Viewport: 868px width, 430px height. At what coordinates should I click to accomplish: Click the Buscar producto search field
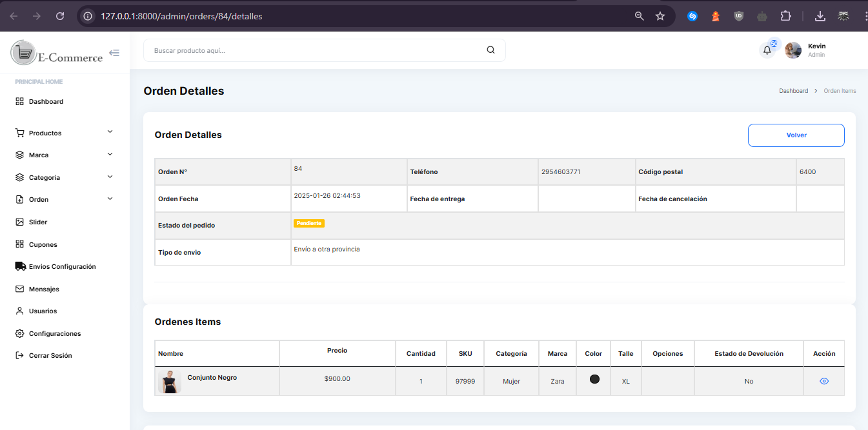(316, 50)
